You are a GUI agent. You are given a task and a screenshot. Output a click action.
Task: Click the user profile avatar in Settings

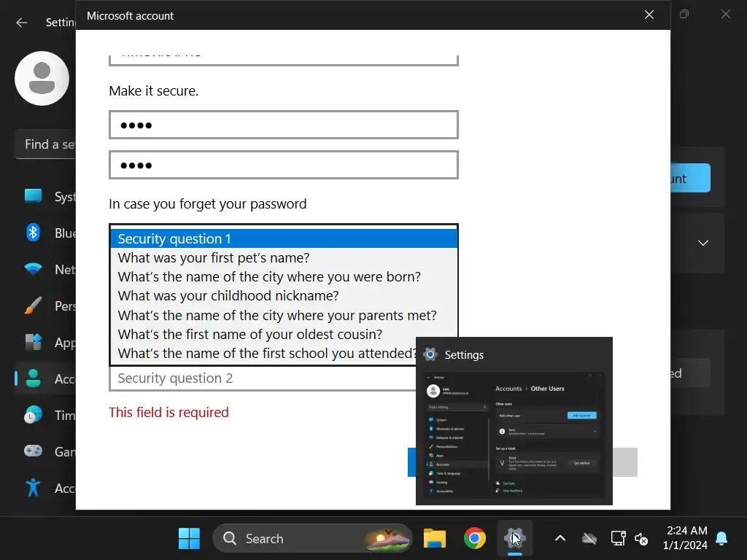click(42, 78)
